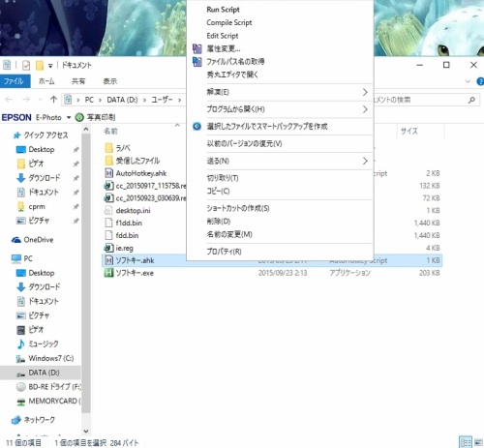Expand プログラムから開く(H) submenu arrow

[x=365, y=109]
